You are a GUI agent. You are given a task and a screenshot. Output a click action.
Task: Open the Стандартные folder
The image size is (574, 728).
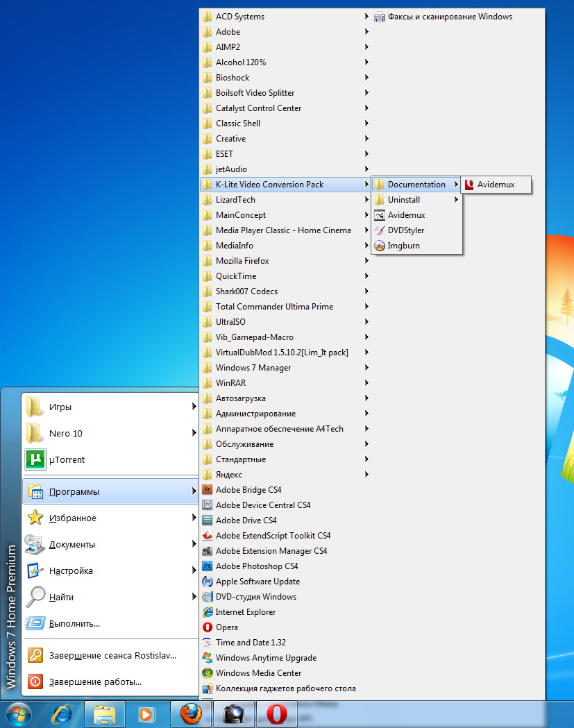285,459
